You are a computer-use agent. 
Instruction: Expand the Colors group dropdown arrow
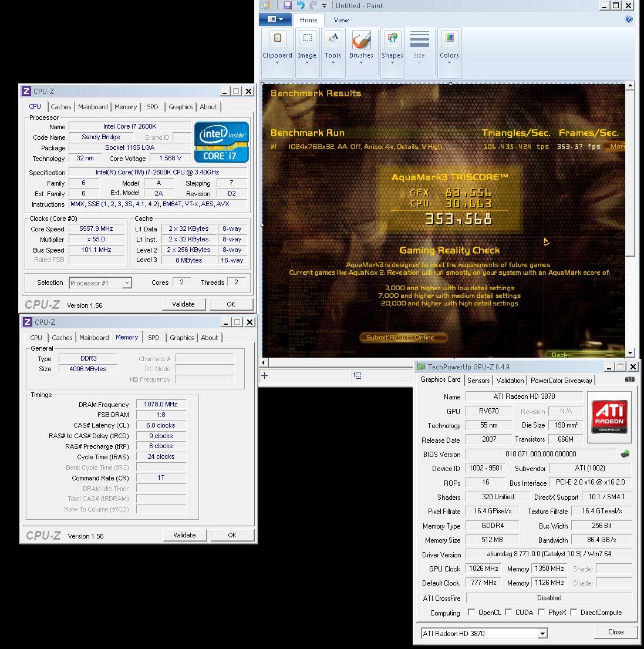[449, 63]
